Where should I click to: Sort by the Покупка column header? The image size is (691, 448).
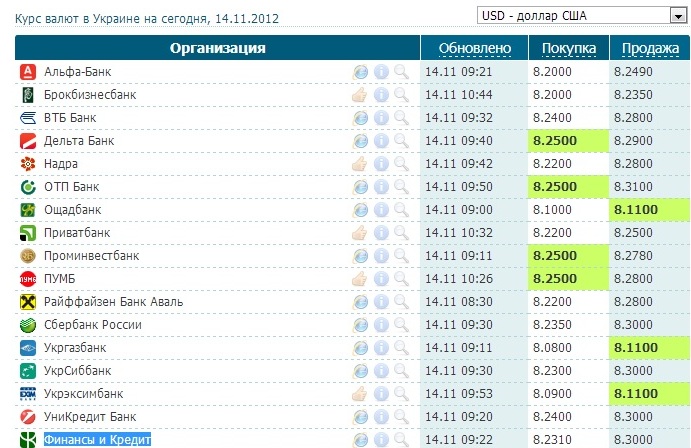[x=568, y=48]
